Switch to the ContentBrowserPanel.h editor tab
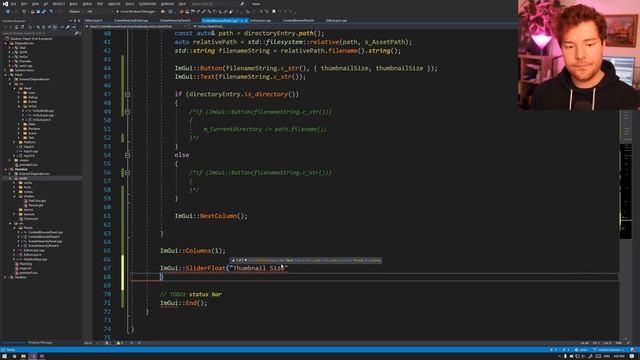 point(298,20)
